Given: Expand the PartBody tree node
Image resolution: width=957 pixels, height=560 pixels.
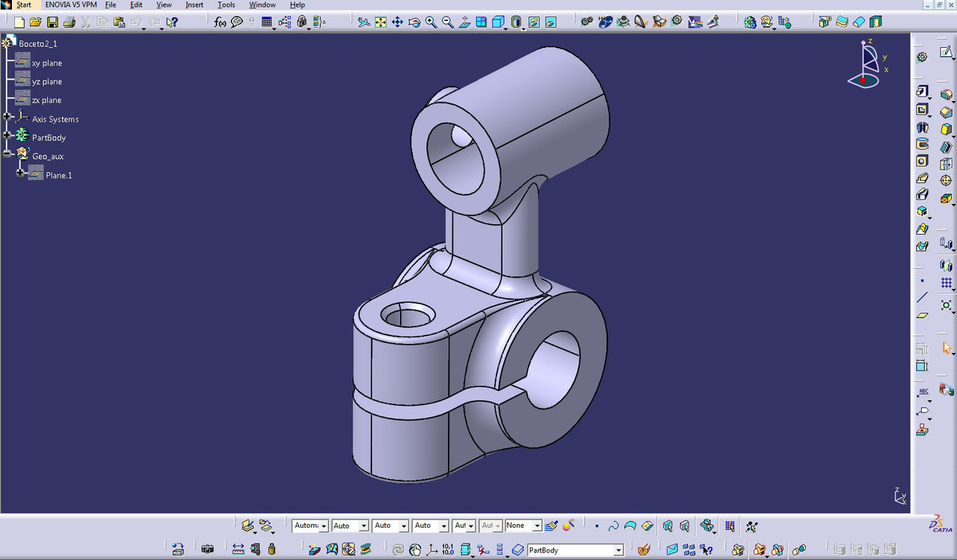Looking at the screenshot, I should click(7, 135).
